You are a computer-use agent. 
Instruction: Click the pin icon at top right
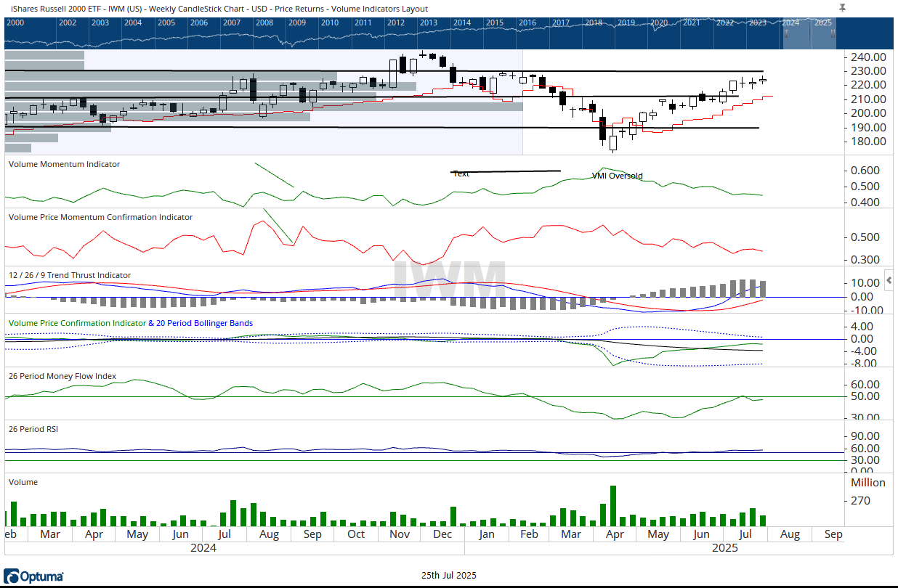pyautogui.click(x=842, y=7)
